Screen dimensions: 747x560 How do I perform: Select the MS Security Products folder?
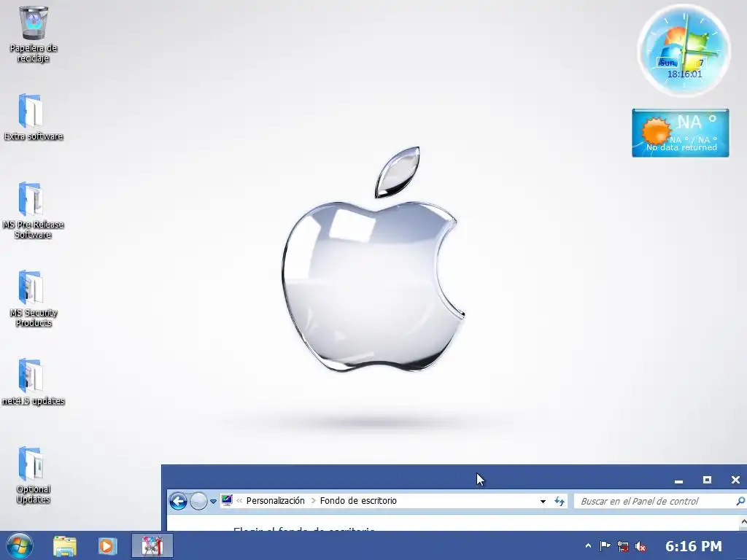(x=33, y=298)
